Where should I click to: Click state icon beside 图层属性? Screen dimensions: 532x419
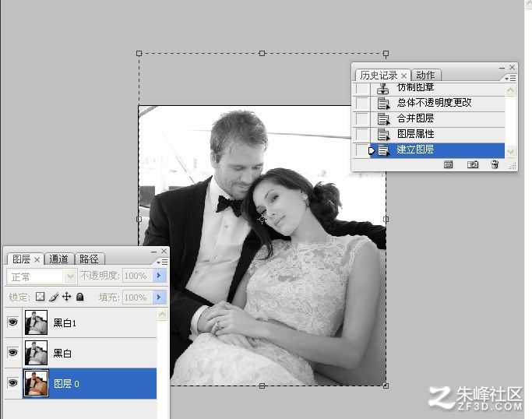(x=383, y=135)
